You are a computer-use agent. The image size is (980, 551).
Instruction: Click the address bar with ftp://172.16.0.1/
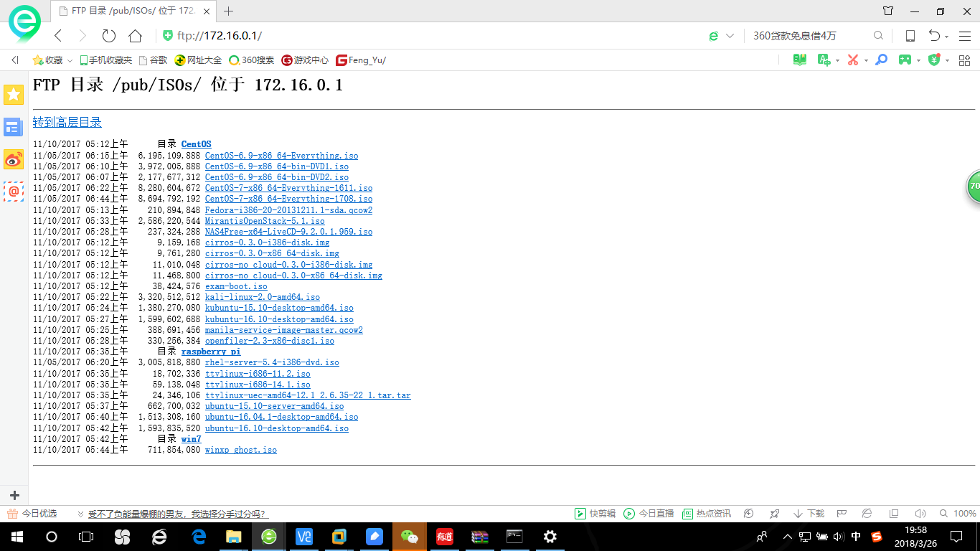pyautogui.click(x=430, y=36)
